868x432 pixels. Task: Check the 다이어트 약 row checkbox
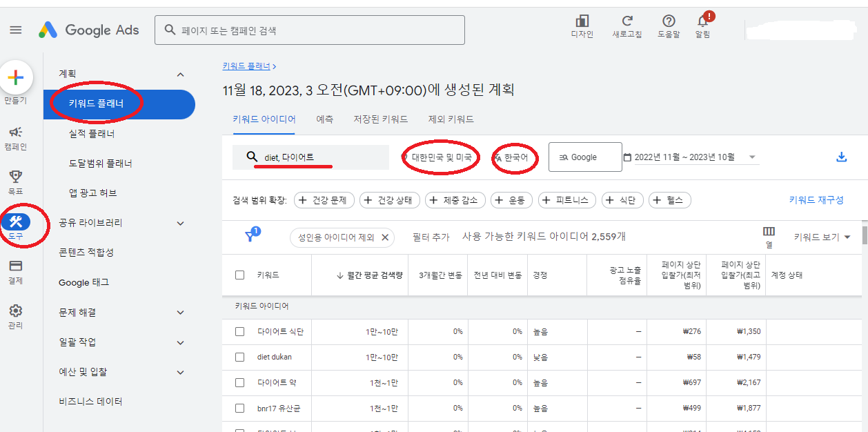click(x=240, y=382)
